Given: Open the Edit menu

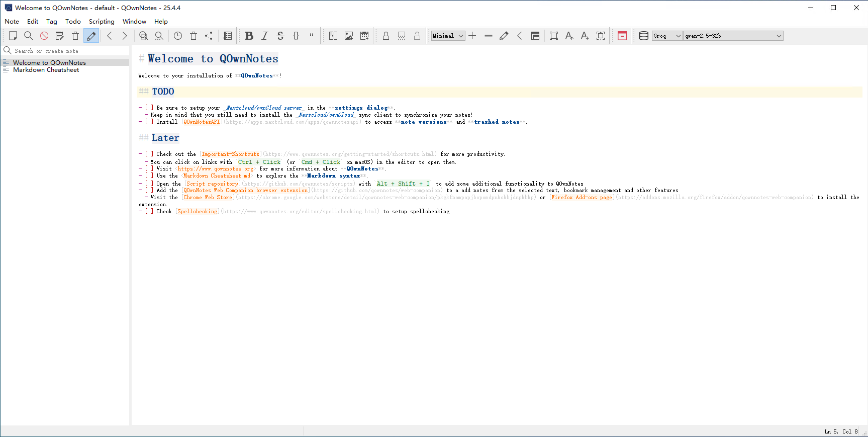Looking at the screenshot, I should coord(33,22).
